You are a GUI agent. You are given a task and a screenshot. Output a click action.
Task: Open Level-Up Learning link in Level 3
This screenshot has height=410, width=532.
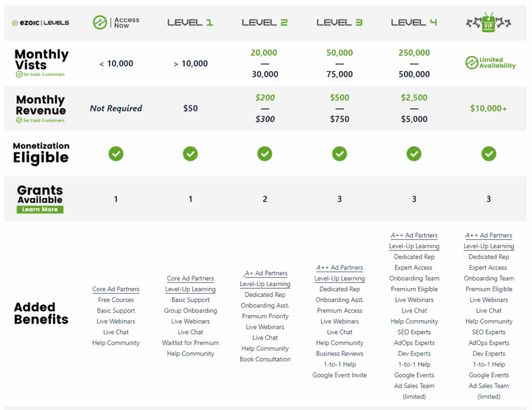click(340, 279)
